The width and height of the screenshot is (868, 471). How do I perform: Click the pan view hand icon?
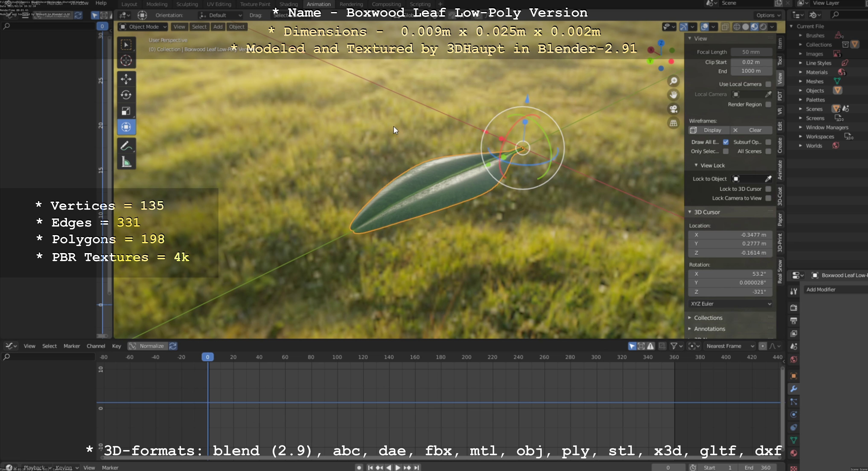pos(673,95)
